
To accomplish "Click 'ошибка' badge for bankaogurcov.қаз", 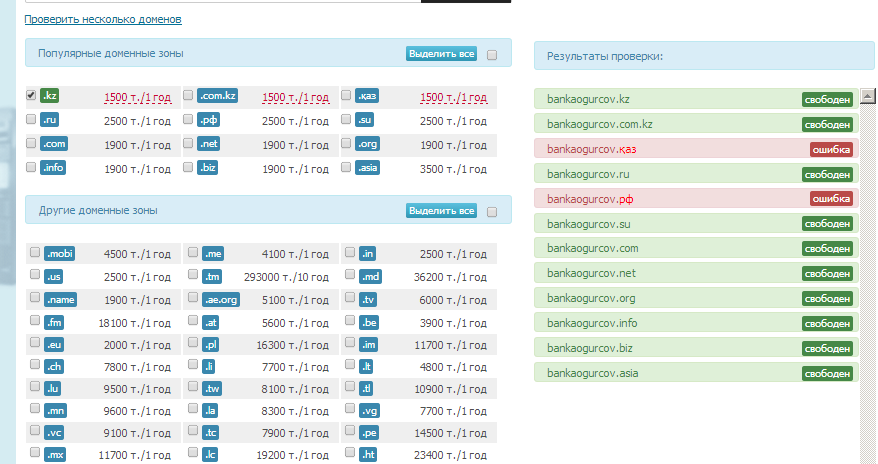I will point(831,149).
